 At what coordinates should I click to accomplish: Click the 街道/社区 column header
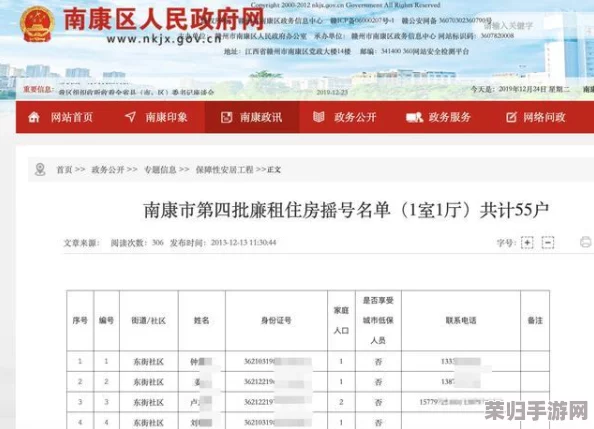coord(149,321)
